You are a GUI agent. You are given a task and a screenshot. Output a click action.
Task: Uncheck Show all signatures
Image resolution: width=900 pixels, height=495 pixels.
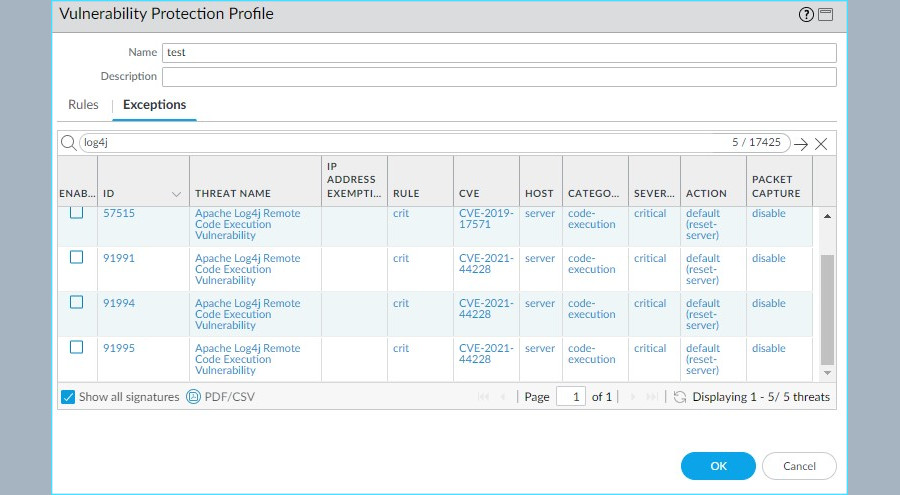(68, 397)
